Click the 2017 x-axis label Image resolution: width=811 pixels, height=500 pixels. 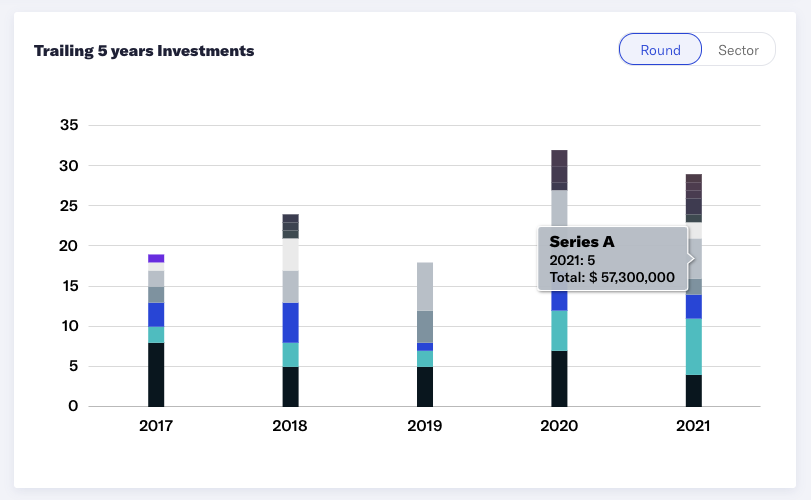click(156, 426)
